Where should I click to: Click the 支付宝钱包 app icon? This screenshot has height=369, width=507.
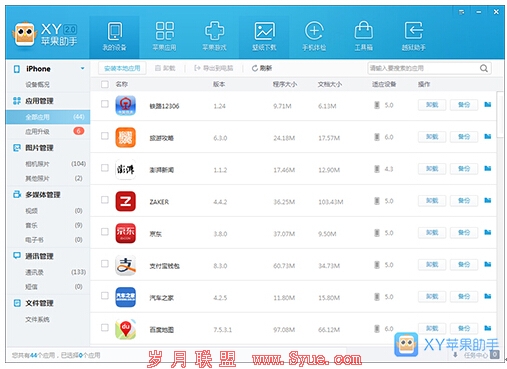click(125, 265)
